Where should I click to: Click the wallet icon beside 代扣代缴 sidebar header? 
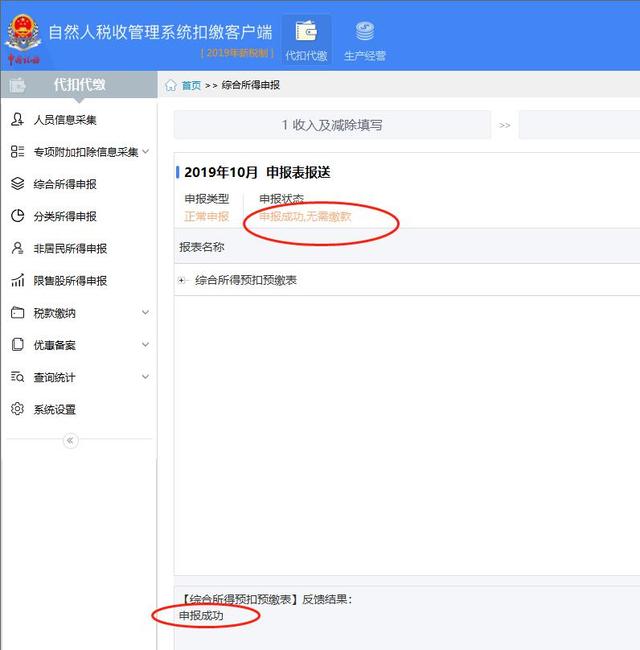(x=17, y=85)
